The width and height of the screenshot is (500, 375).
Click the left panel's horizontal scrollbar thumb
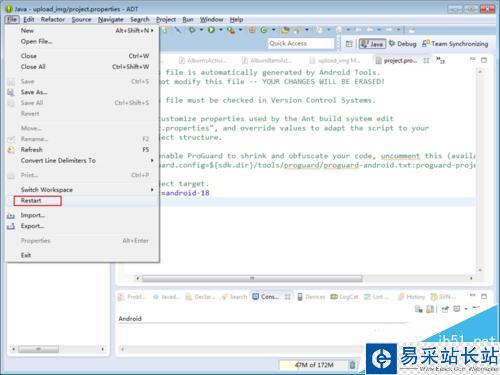tap(38, 349)
